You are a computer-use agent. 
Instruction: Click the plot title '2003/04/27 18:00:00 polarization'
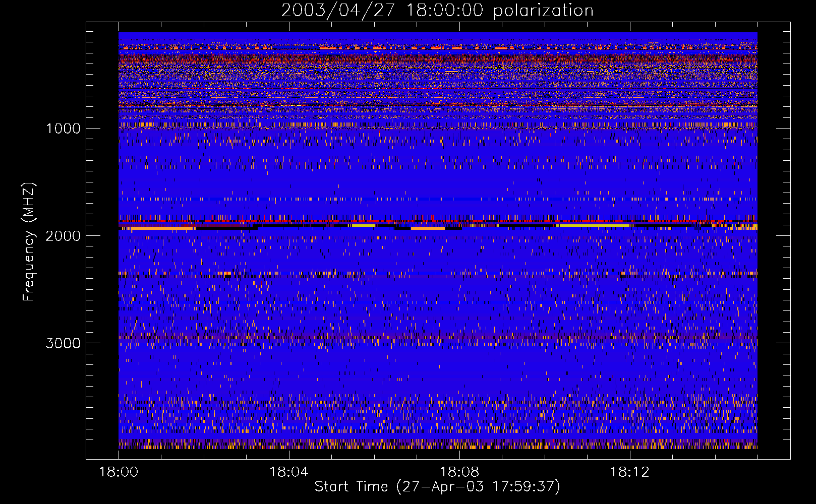[437, 10]
